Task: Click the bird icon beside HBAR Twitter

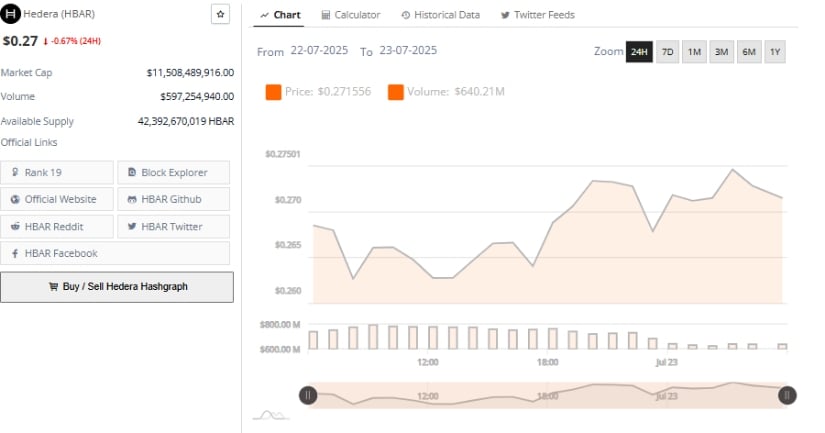Action: click(132, 226)
